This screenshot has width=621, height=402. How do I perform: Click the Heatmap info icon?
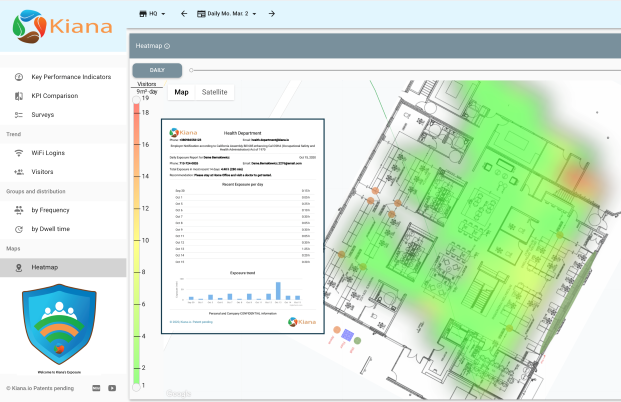click(167, 46)
